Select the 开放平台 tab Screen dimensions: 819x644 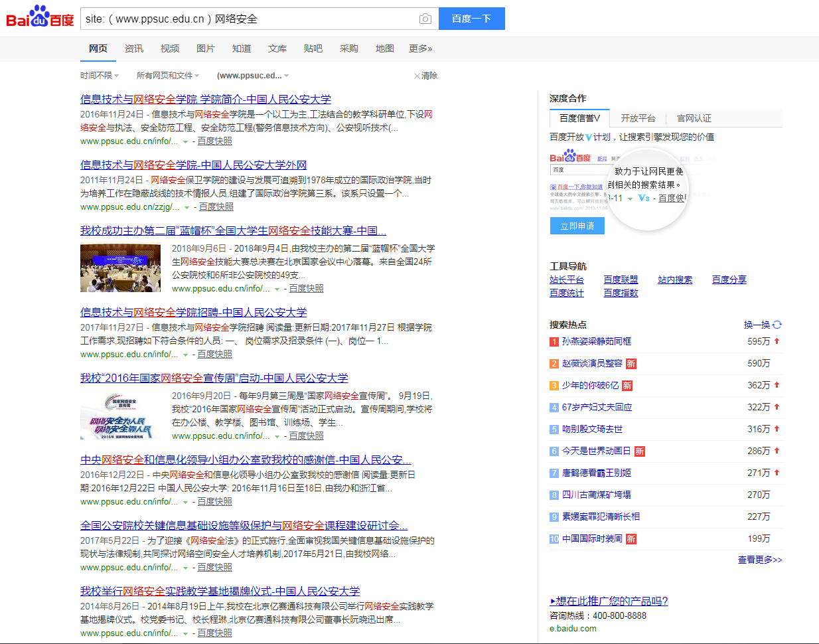638,118
